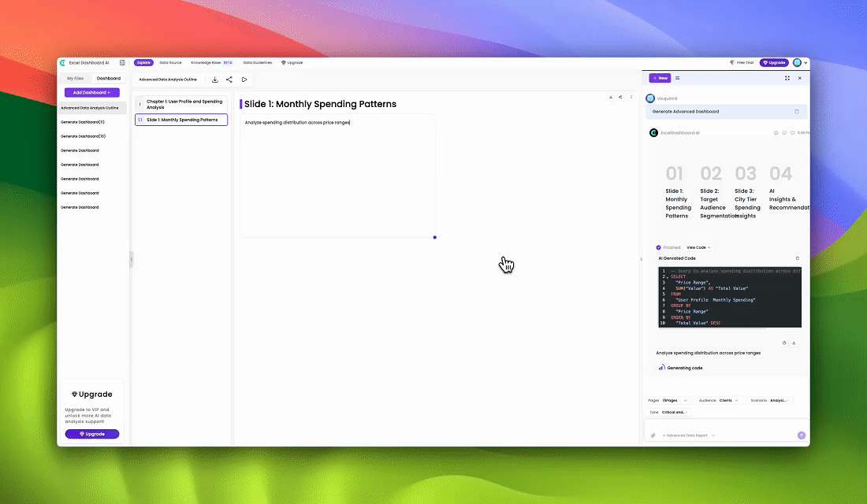Viewport: 867px width, 504px height.
Task: Attach a file with the paperclip icon
Action: pos(653,435)
